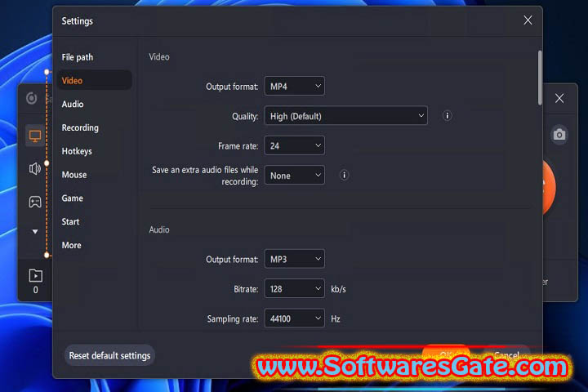This screenshot has height=392, width=588.
Task: Select the screen recording monitor icon
Action: tap(35, 136)
